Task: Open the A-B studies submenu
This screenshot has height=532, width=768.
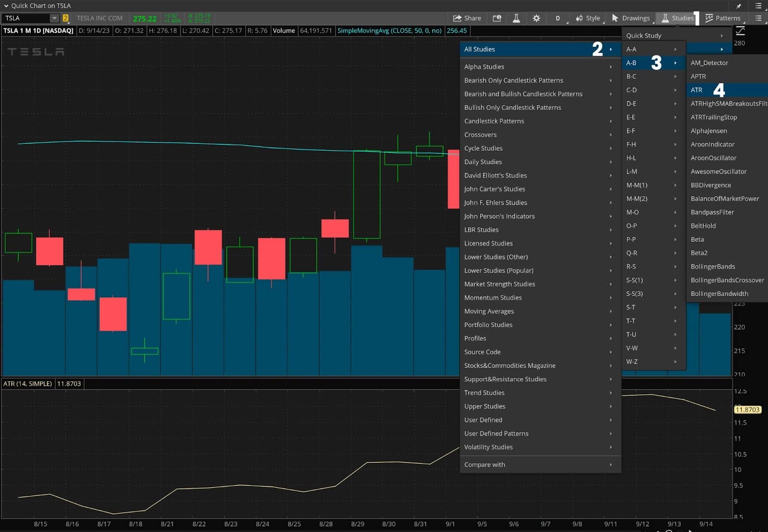Action: pyautogui.click(x=654, y=63)
